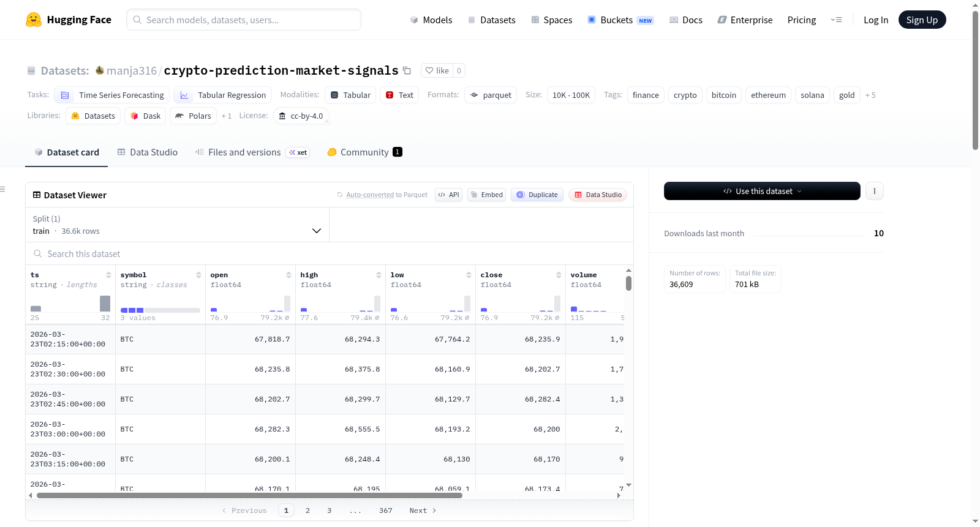Image resolution: width=980 pixels, height=527 pixels.
Task: Click the Dask library tag
Action: click(x=145, y=116)
